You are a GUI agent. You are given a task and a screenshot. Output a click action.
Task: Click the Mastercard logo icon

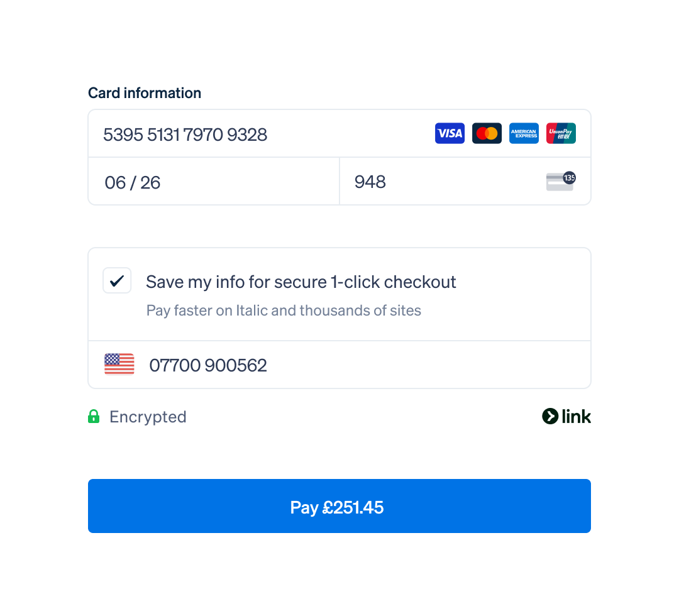point(487,133)
